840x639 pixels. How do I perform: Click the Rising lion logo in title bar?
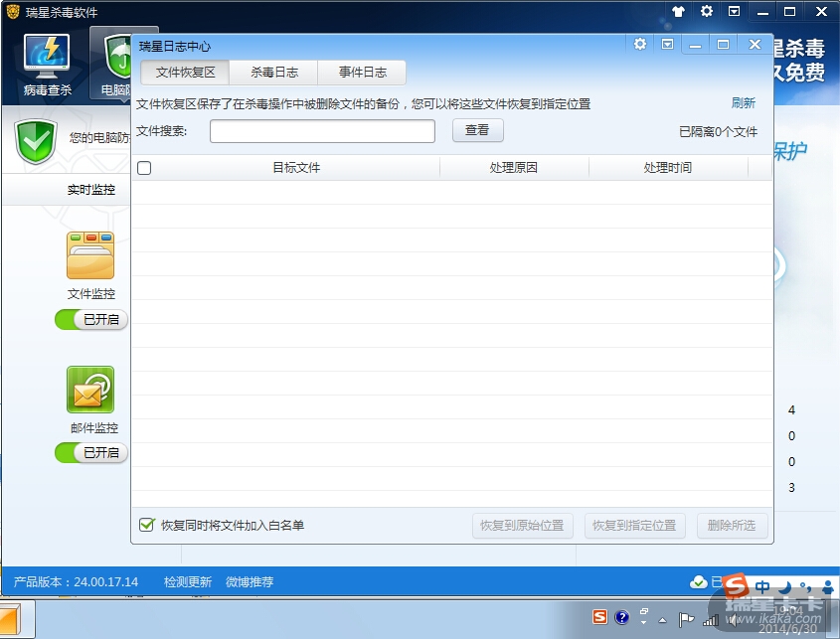(13, 11)
